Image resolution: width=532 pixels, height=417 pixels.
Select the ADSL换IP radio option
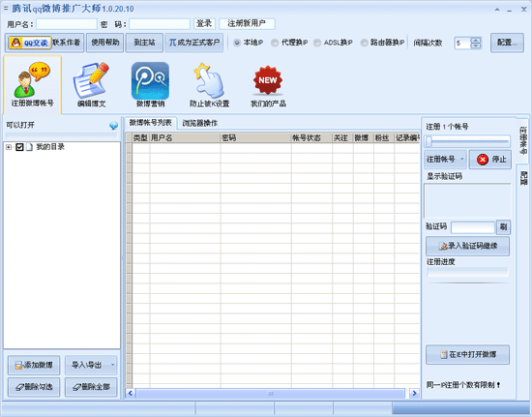click(317, 43)
